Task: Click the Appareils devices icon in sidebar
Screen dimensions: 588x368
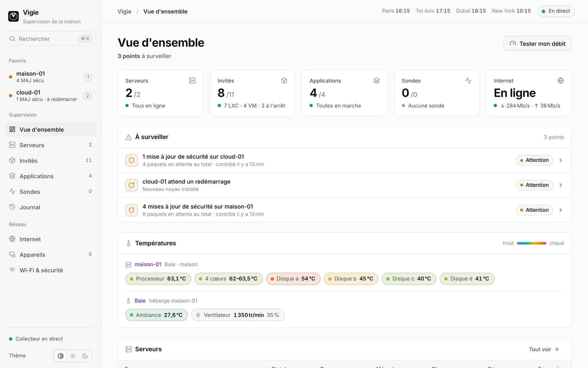Action: [12, 254]
